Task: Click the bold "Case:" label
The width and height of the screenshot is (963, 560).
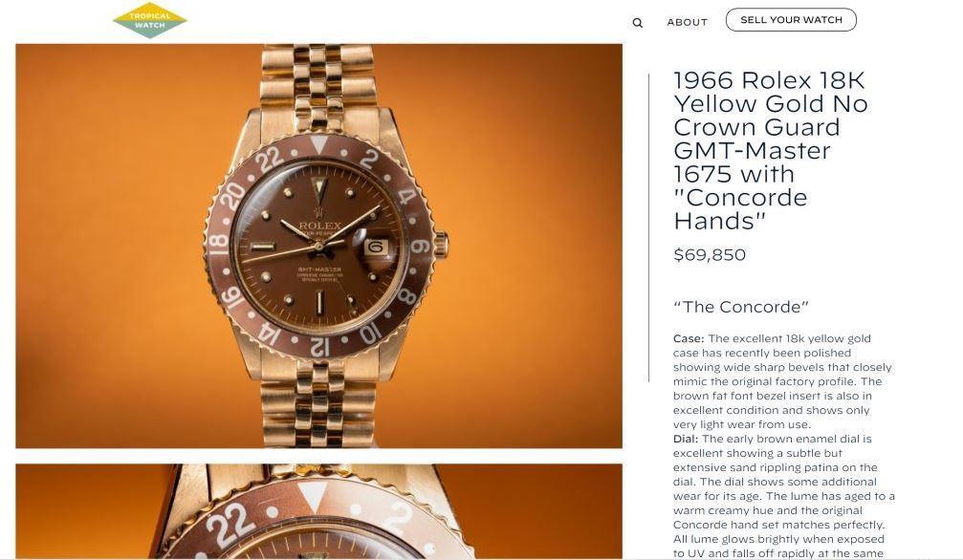Action: [689, 338]
